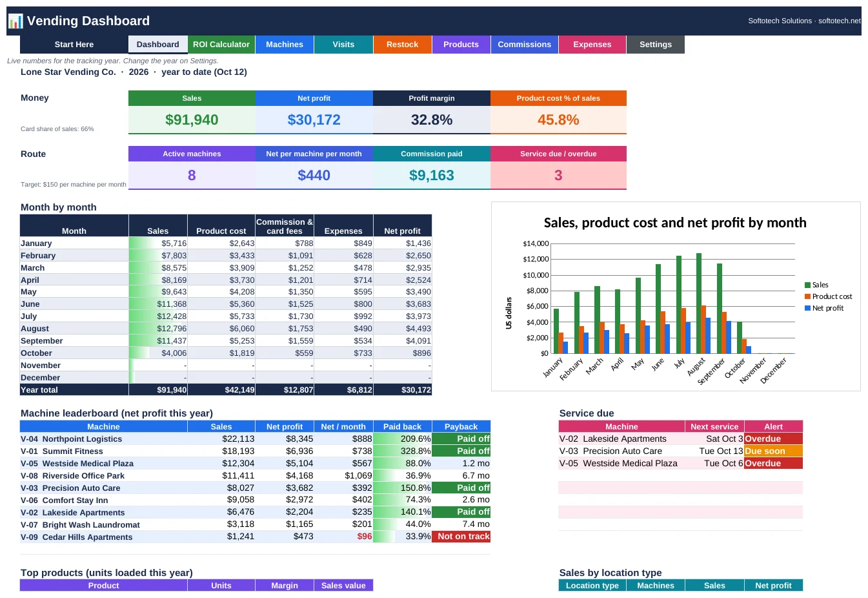Switch to the ROI Calculator tab
The width and height of the screenshot is (868, 598).
[x=221, y=45]
